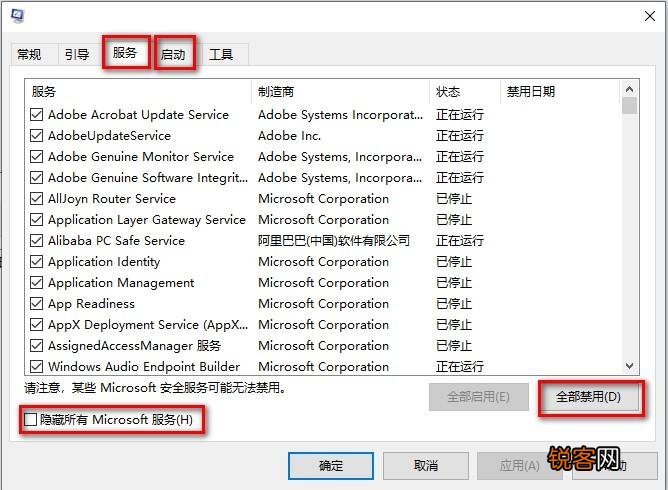Screen dimensions: 668x490
Task: Select AllJoyn Router Service name
Action: (112, 199)
